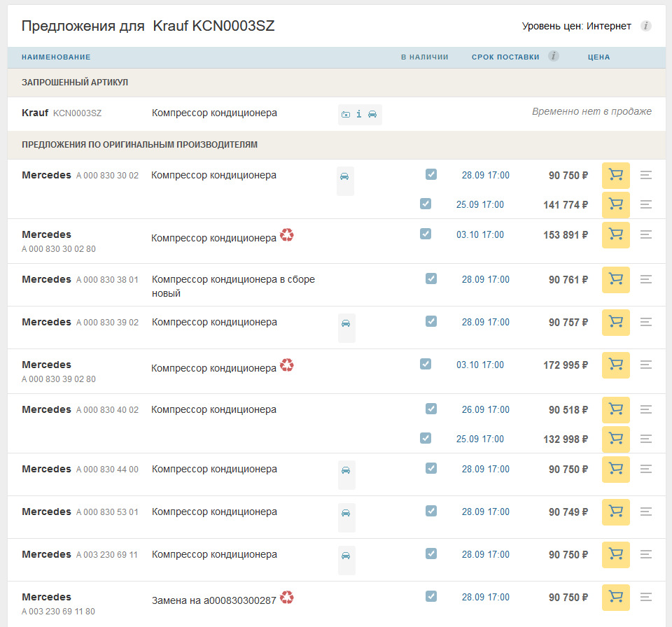Add 90 750 ₽ A 000 830 30 02 offer to cart
Screen dimensions: 672x627
616,175
